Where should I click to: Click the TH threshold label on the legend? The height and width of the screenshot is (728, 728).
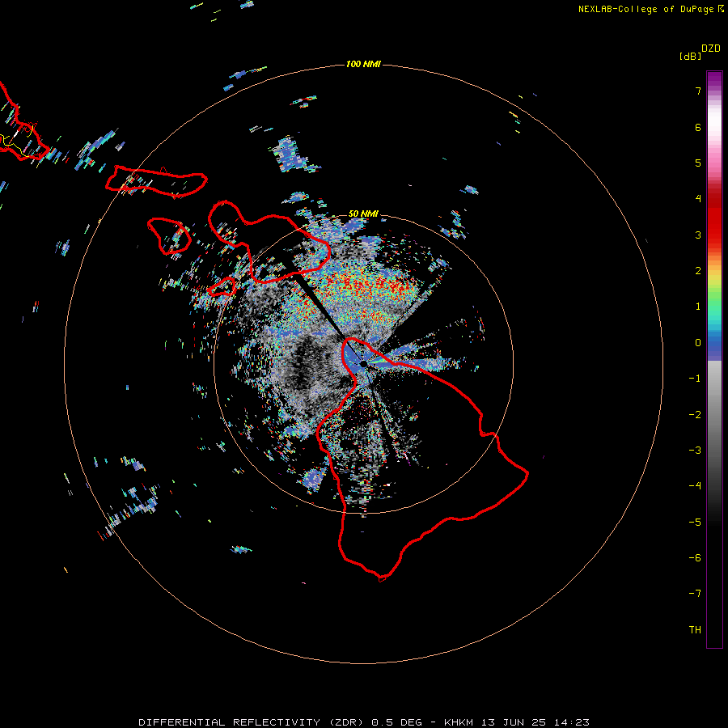click(695, 630)
